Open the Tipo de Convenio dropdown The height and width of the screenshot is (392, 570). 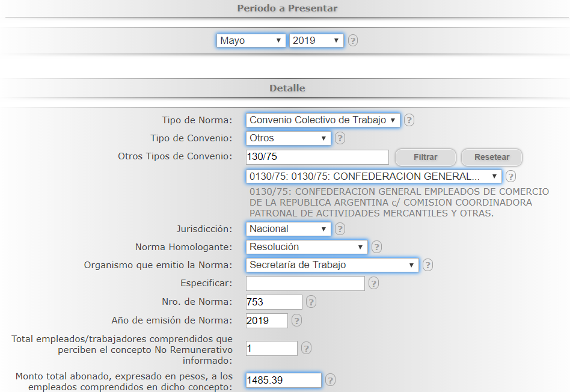[x=289, y=138]
